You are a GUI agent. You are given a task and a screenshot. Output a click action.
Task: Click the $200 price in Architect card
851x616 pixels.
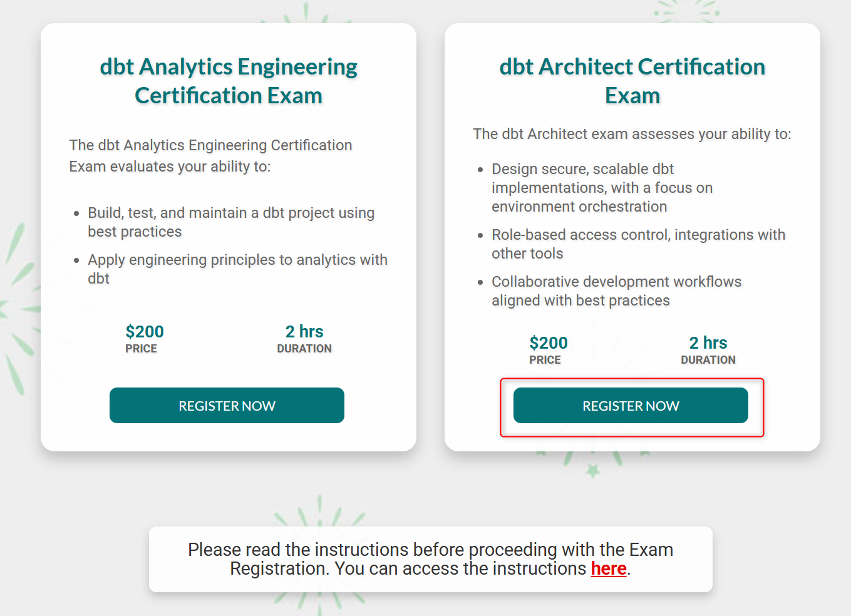(549, 342)
